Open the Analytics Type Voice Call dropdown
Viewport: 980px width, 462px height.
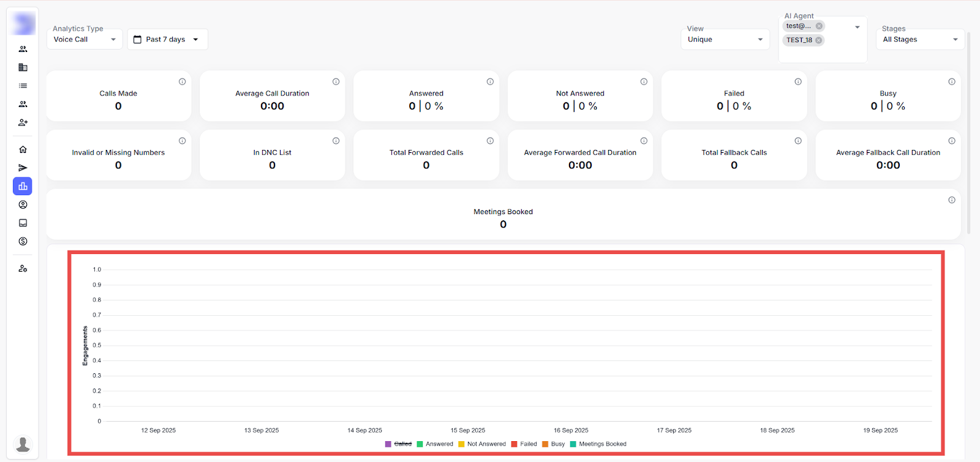tap(85, 40)
